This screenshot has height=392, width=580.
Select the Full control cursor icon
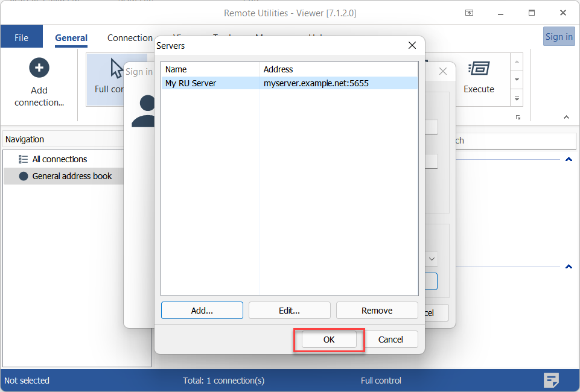click(116, 69)
